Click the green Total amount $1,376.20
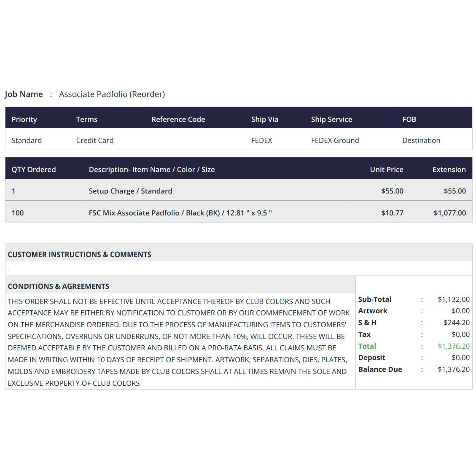The width and height of the screenshot is (476, 476). tap(454, 346)
